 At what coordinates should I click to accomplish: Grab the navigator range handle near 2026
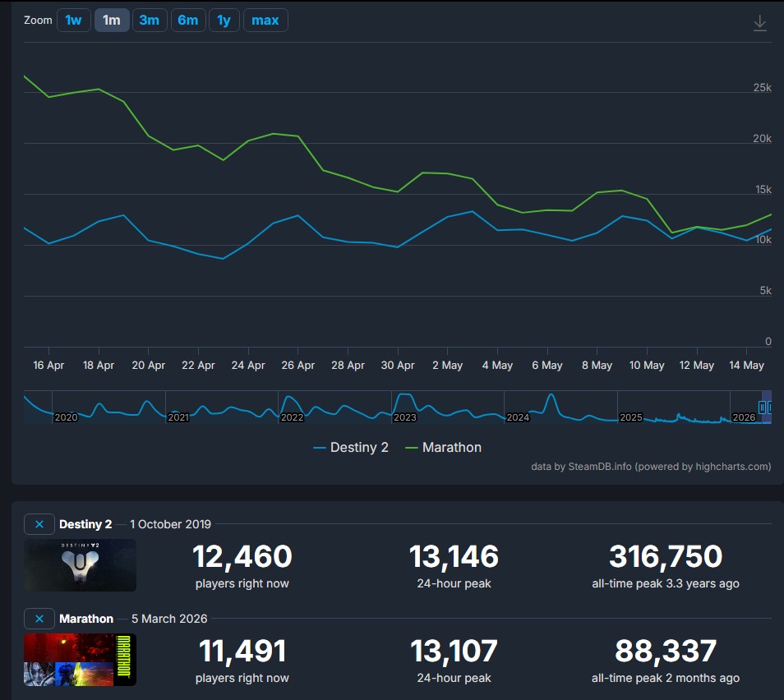click(x=762, y=408)
